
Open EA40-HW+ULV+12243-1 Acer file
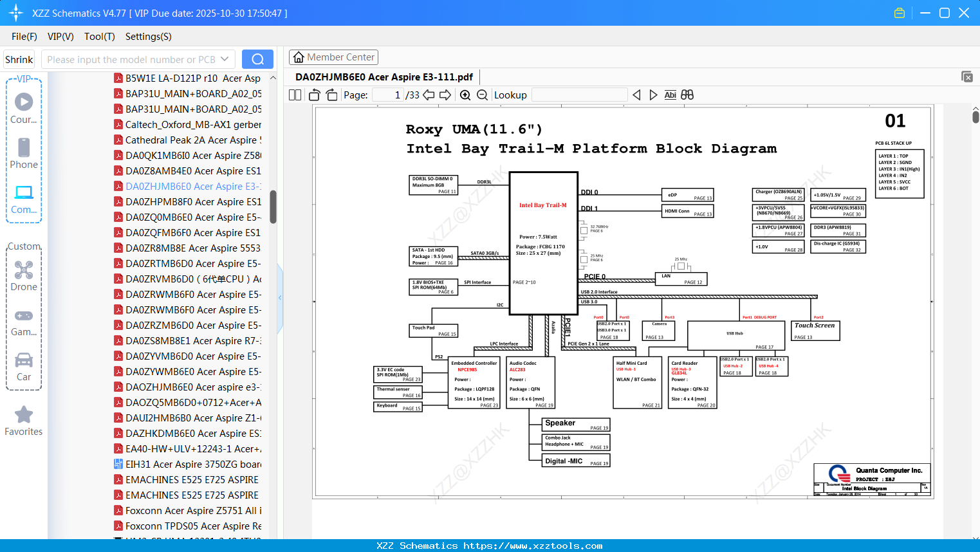click(193, 449)
